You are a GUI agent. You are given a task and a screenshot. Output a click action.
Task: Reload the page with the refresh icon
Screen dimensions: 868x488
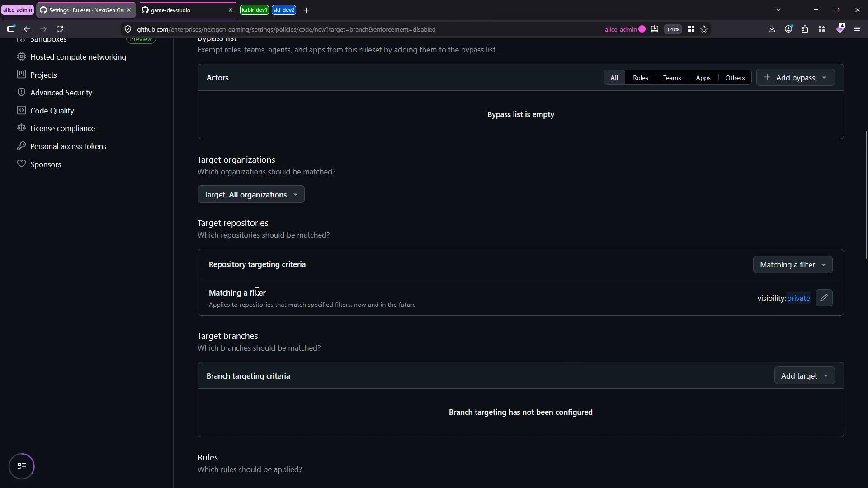pyautogui.click(x=60, y=29)
